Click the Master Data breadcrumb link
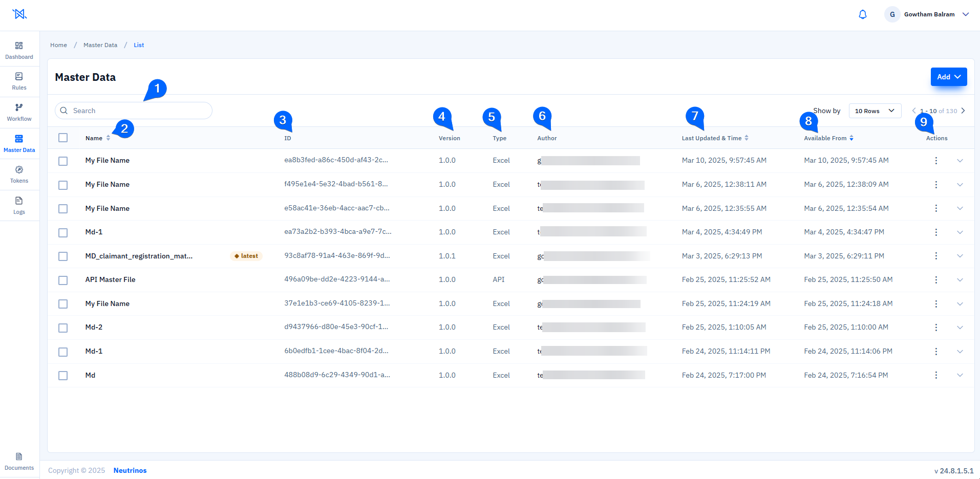980x479 pixels. tap(100, 45)
